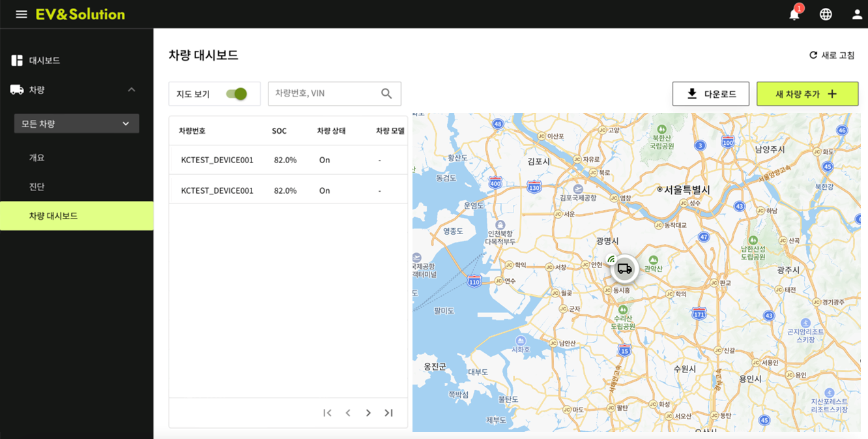Click the green signal icon near truck marker
Image resolution: width=868 pixels, height=439 pixels.
pyautogui.click(x=611, y=259)
